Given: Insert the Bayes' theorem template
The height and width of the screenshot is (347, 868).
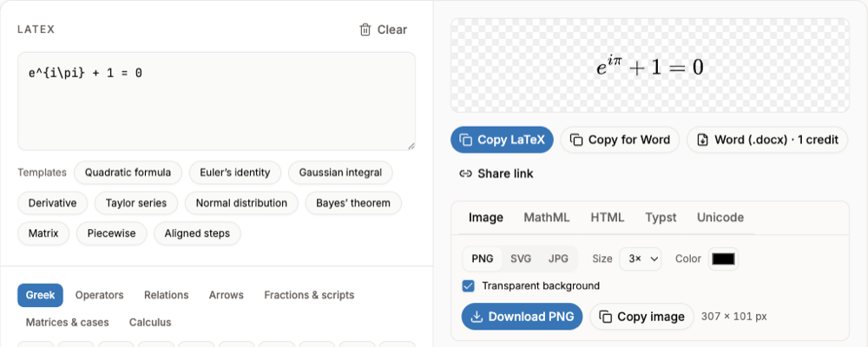Looking at the screenshot, I should coord(353,203).
